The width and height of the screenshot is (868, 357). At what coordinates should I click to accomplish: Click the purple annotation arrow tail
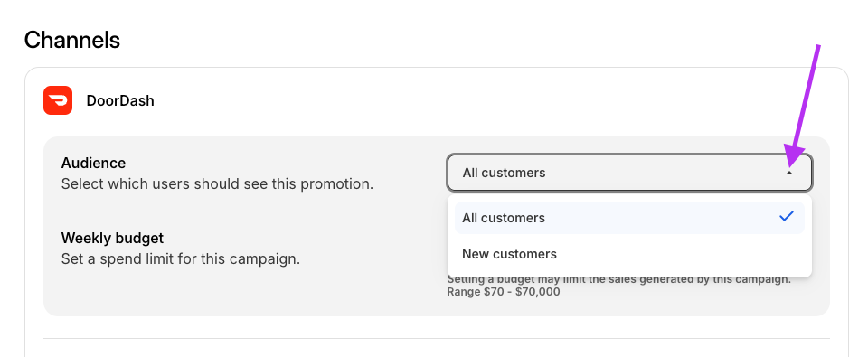818,49
